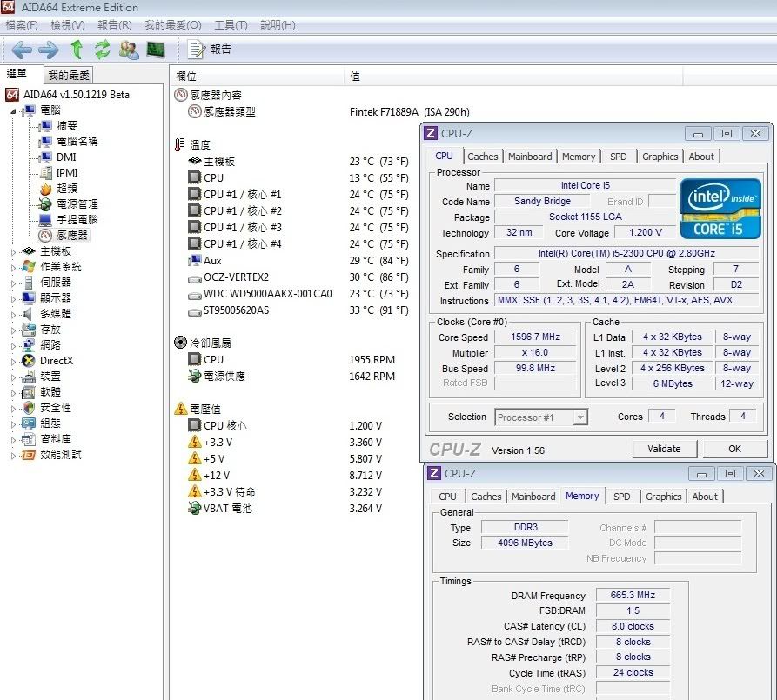Expand the 顯示器 tree node
This screenshot has height=700, width=777.
[x=13, y=299]
